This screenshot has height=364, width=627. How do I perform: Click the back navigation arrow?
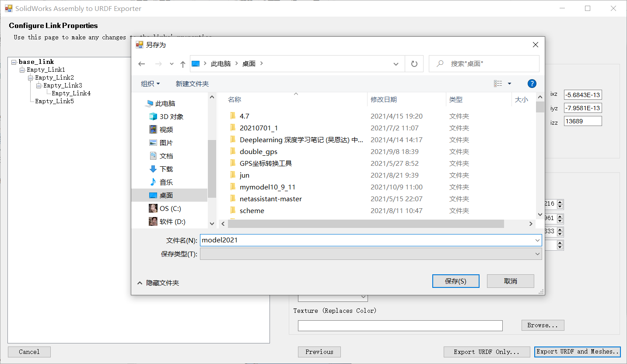click(141, 63)
